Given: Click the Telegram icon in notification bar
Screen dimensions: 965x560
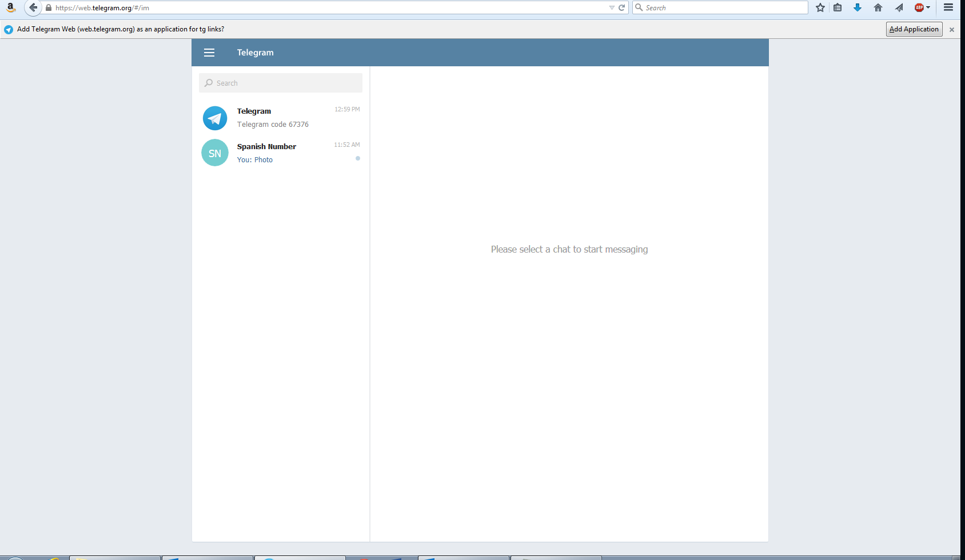Looking at the screenshot, I should pos(9,30).
